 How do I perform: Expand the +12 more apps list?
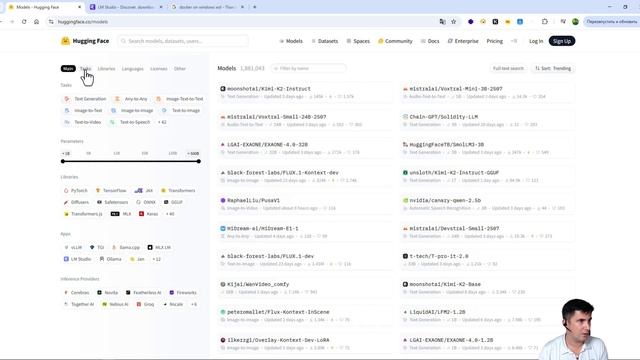[157, 259]
